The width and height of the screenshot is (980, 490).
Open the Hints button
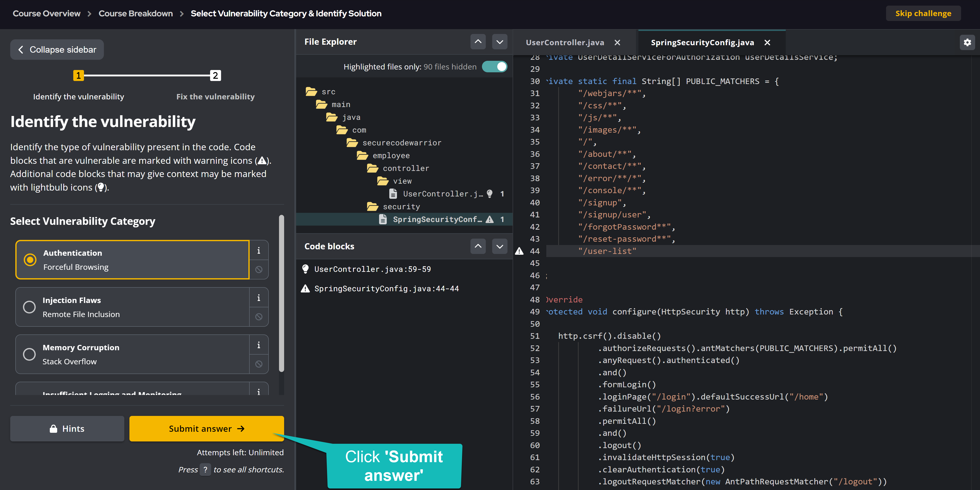[x=67, y=429]
